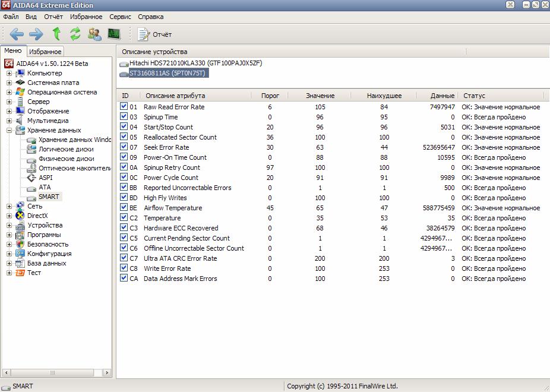550x392 pixels.
Task: Switch to the Избранное sidebar tab
Action: (45, 52)
